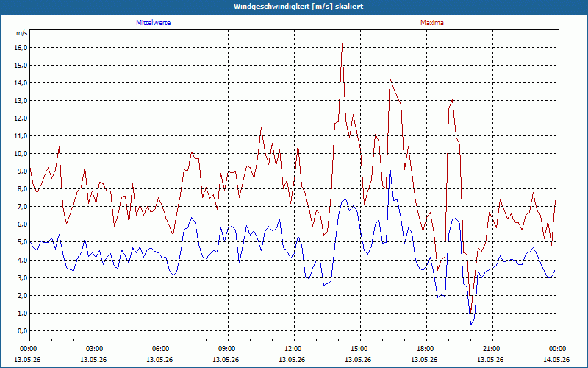The height and width of the screenshot is (368, 588).
Task: Click the '09:00' time axis label
Action: coord(228,349)
